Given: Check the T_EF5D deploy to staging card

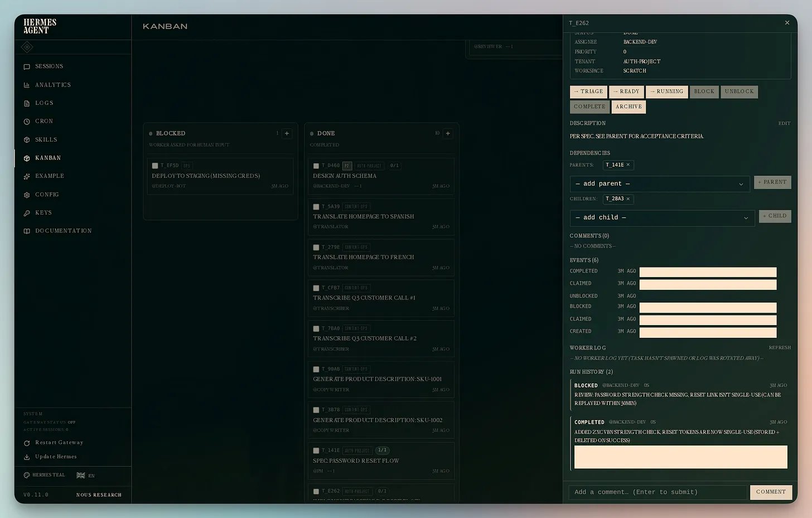Looking at the screenshot, I should [155, 166].
